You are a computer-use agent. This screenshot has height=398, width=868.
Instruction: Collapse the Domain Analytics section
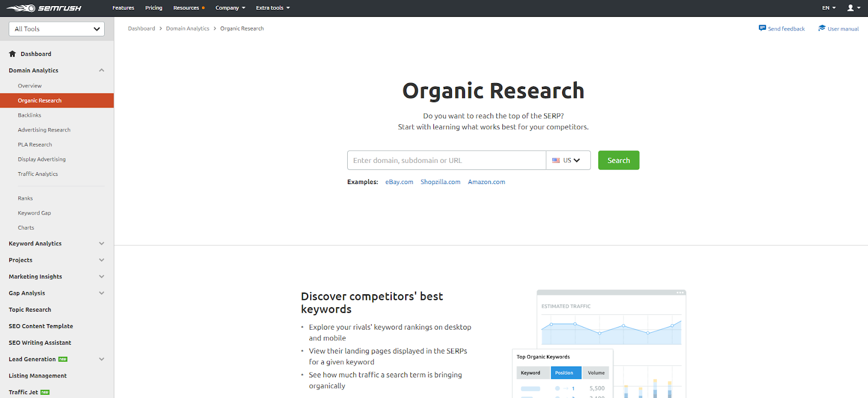click(101, 71)
